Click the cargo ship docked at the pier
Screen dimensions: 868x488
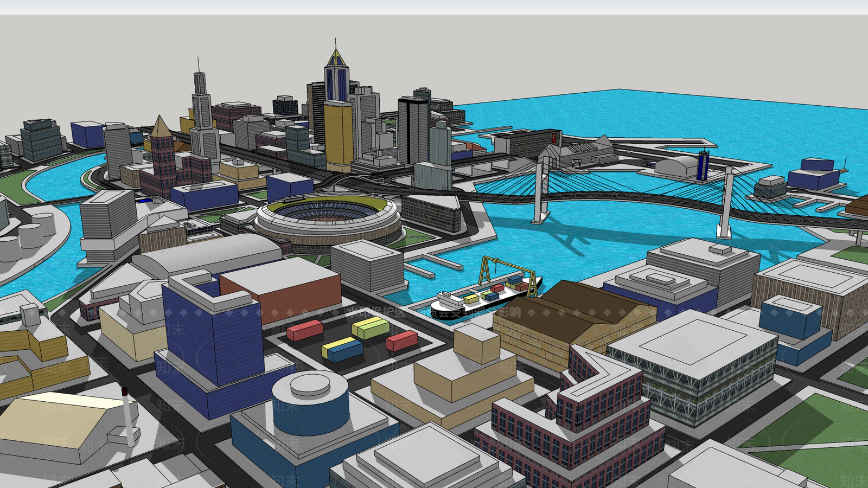click(x=486, y=299)
